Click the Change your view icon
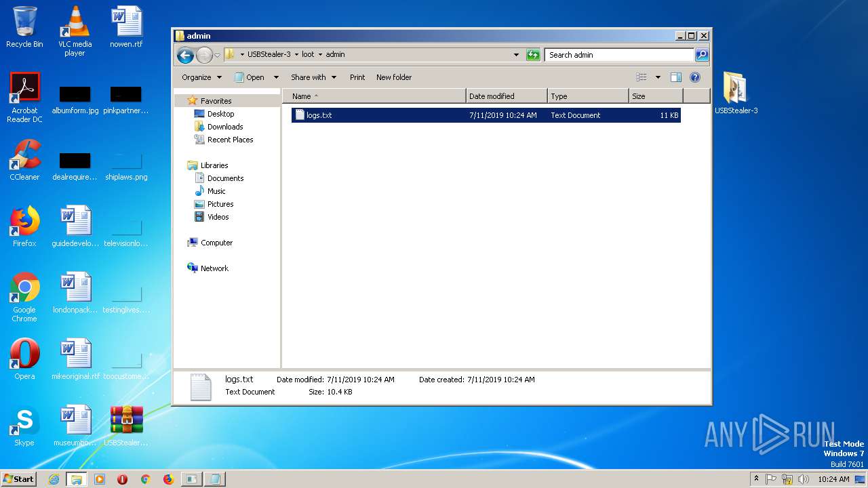This screenshot has width=868, height=488. pyautogui.click(x=642, y=77)
